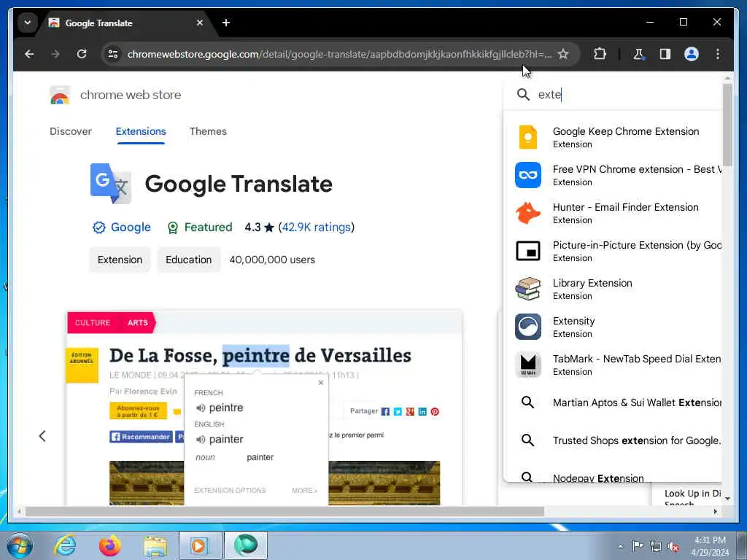Reload the Chrome Web Store page
747x560 pixels.
[82, 54]
